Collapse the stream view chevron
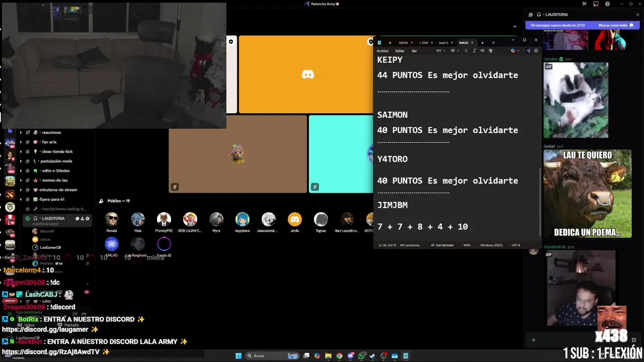 pyautogui.click(x=514, y=26)
